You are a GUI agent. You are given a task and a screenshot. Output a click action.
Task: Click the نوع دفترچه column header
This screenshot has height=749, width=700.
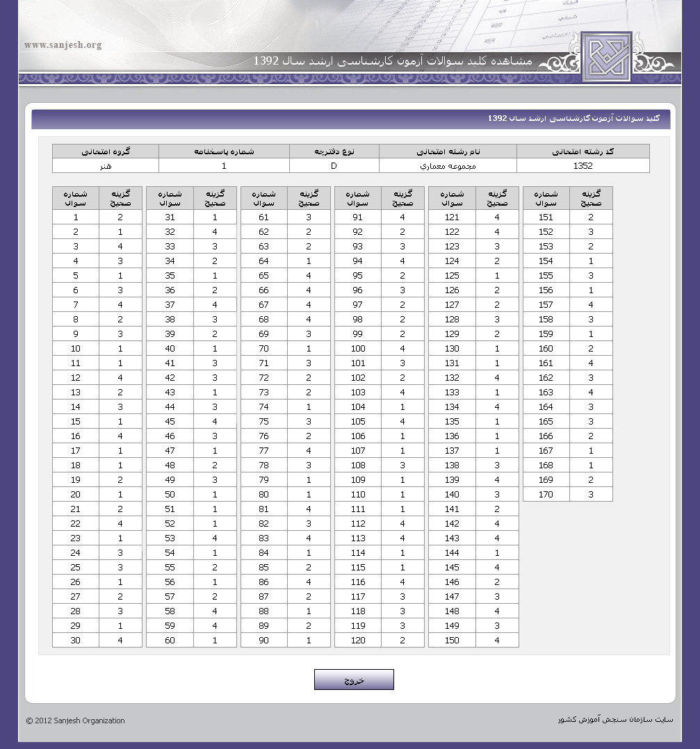click(334, 151)
